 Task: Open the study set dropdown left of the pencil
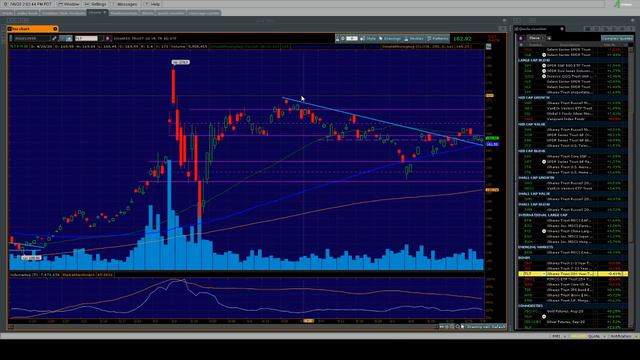point(32,38)
